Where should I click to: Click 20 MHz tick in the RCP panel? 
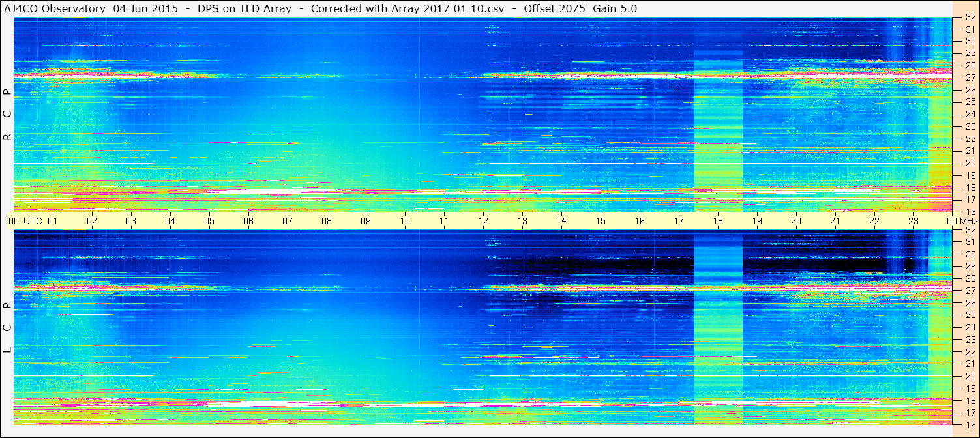(x=970, y=163)
